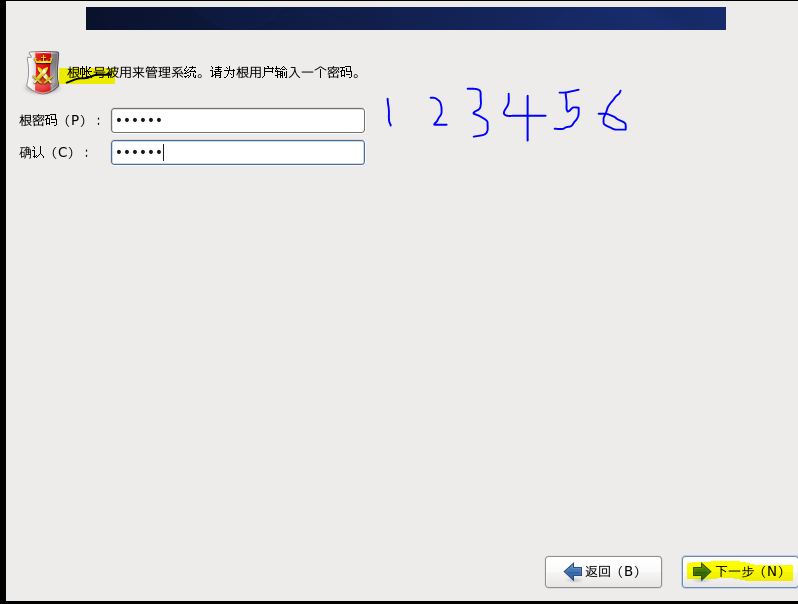Focus the 根密码 (P) password field
This screenshot has width=798, height=604.
coord(238,121)
